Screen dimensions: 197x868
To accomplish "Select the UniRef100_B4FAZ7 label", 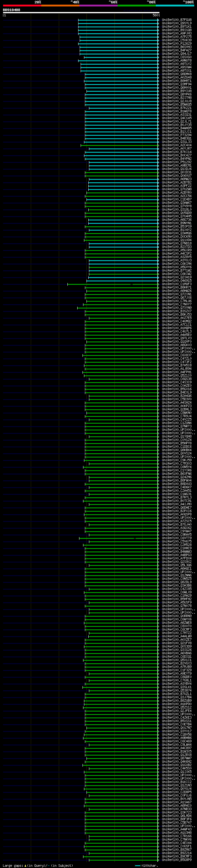I will click(x=176, y=50).
